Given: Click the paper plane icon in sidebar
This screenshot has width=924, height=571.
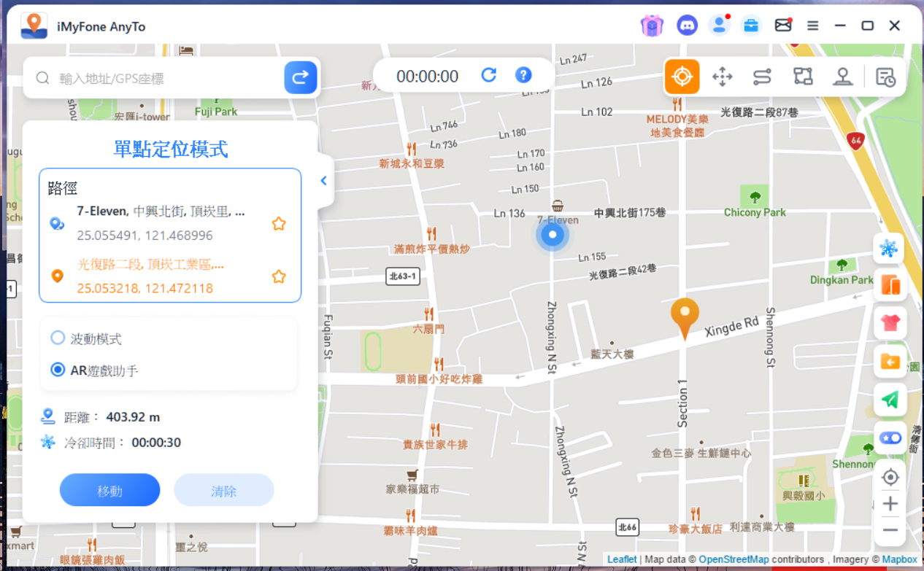Looking at the screenshot, I should pos(890,399).
